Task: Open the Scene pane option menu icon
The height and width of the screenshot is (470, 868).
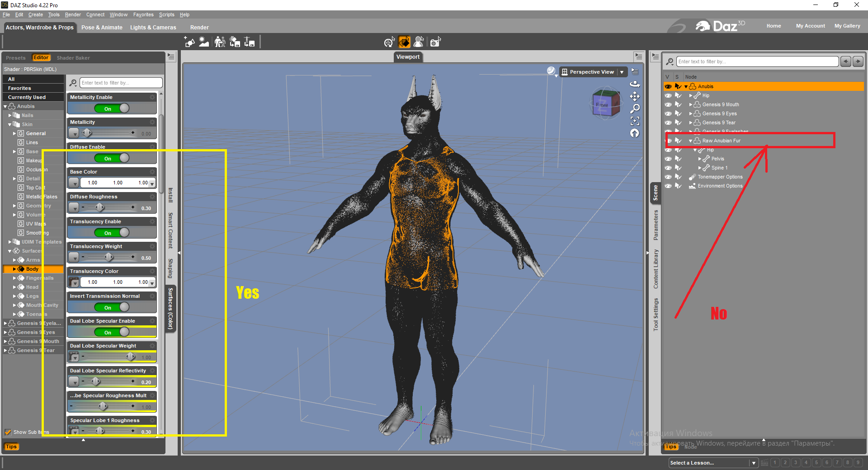Action: coord(655,57)
